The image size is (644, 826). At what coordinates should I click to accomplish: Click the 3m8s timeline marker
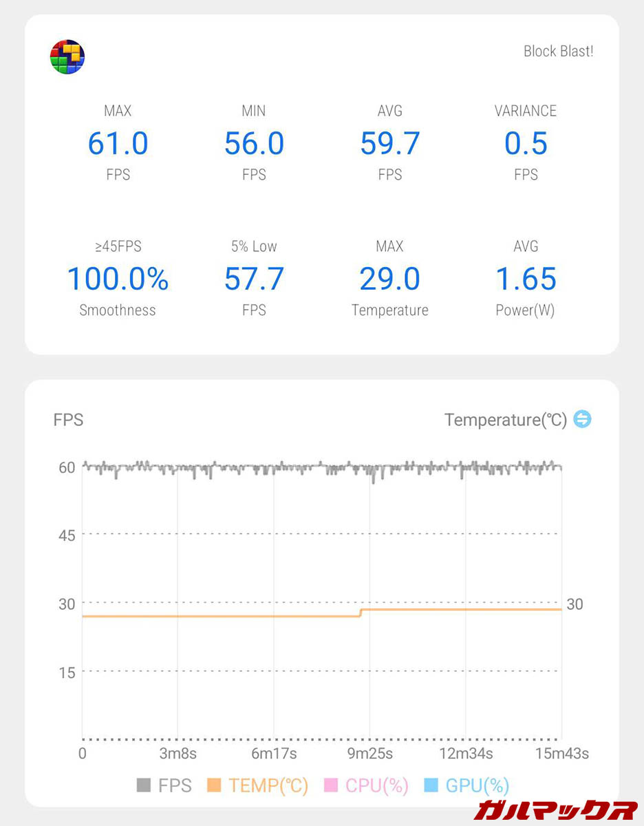(178, 754)
